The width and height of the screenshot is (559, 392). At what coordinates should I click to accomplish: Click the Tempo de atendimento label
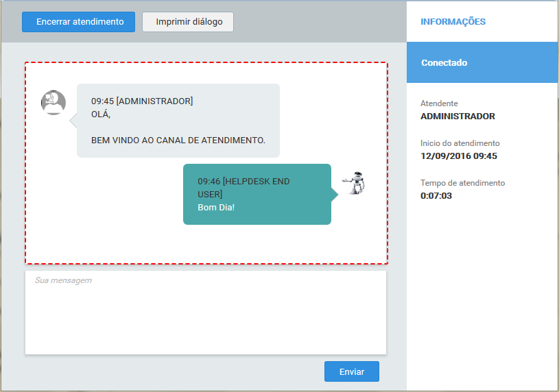click(462, 183)
